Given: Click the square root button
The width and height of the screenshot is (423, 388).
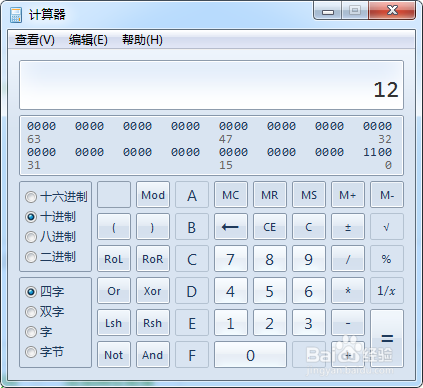Looking at the screenshot, I should (387, 227).
